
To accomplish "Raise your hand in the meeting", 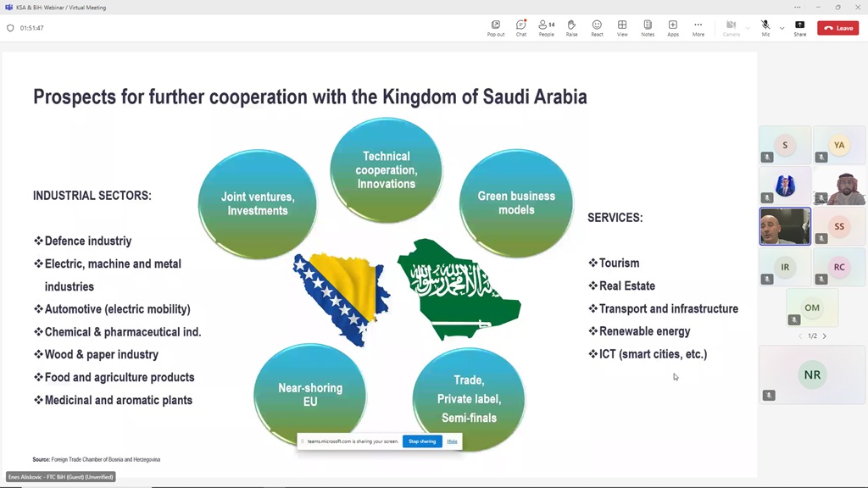I will coord(571,27).
